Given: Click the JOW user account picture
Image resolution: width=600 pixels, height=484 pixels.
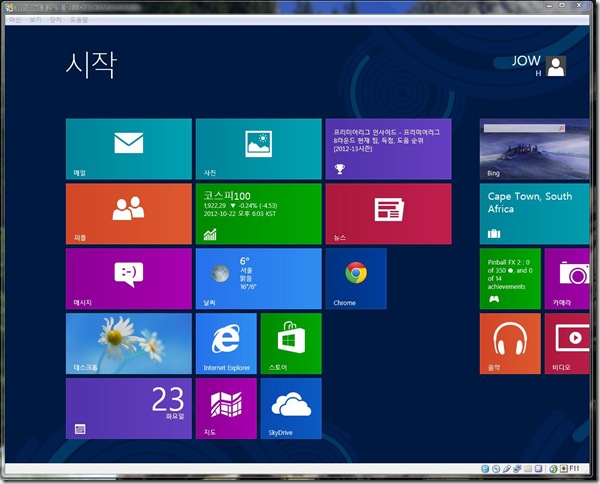Looking at the screenshot, I should (556, 66).
